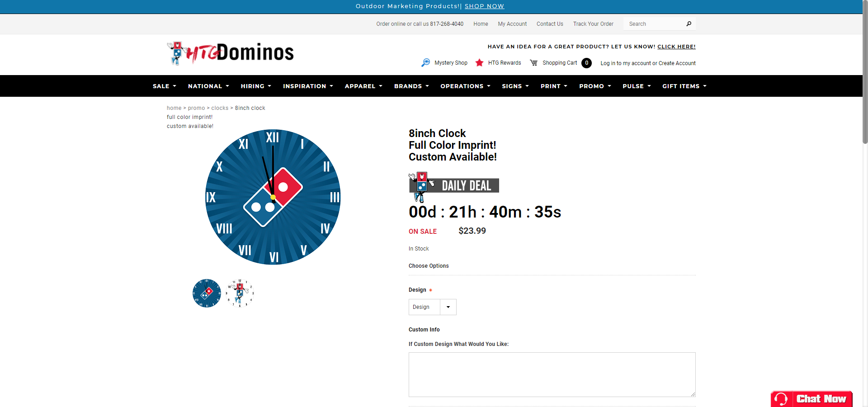
Task: Click the clocks breadcrumb link
Action: [220, 108]
